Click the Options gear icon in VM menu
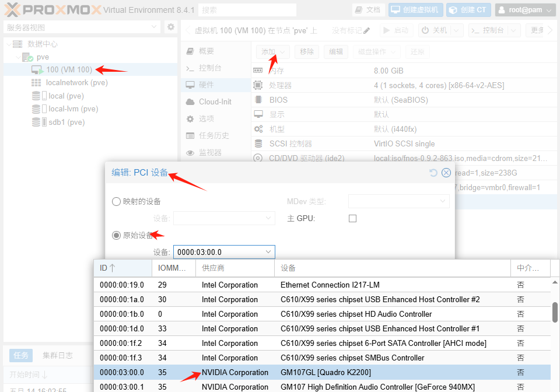Image resolution: width=560 pixels, height=392 pixels. coord(190,119)
